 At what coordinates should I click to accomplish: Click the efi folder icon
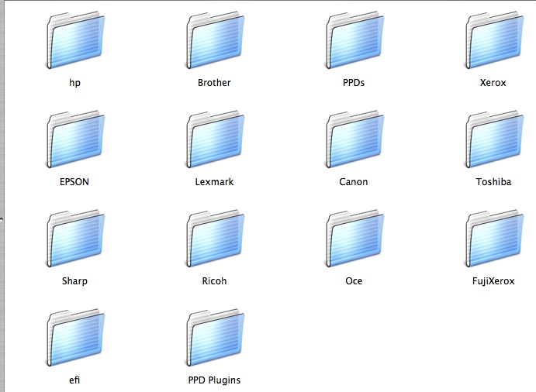(x=75, y=337)
